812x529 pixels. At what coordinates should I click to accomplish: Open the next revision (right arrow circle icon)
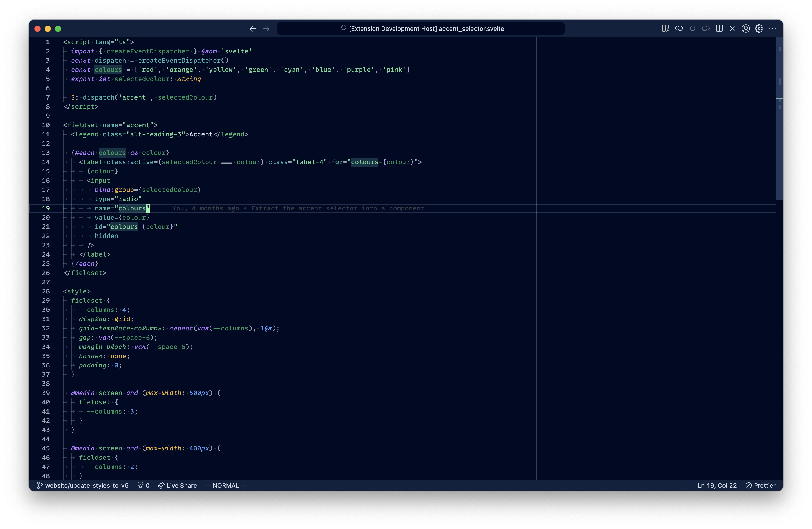coord(706,28)
